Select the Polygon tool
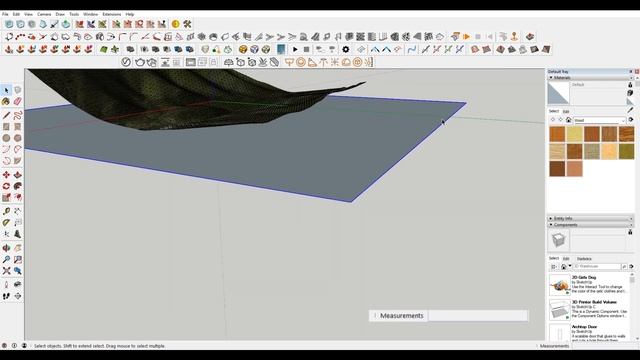 click(18, 138)
